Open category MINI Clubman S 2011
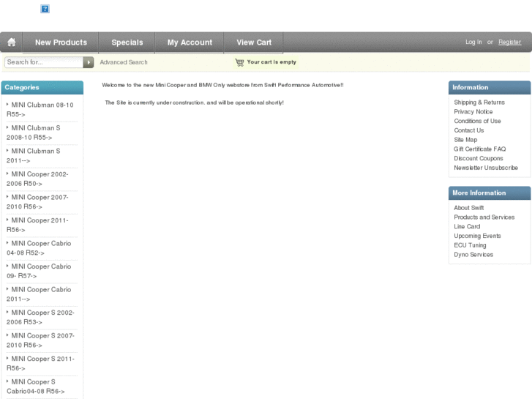532x399 pixels. coord(34,155)
